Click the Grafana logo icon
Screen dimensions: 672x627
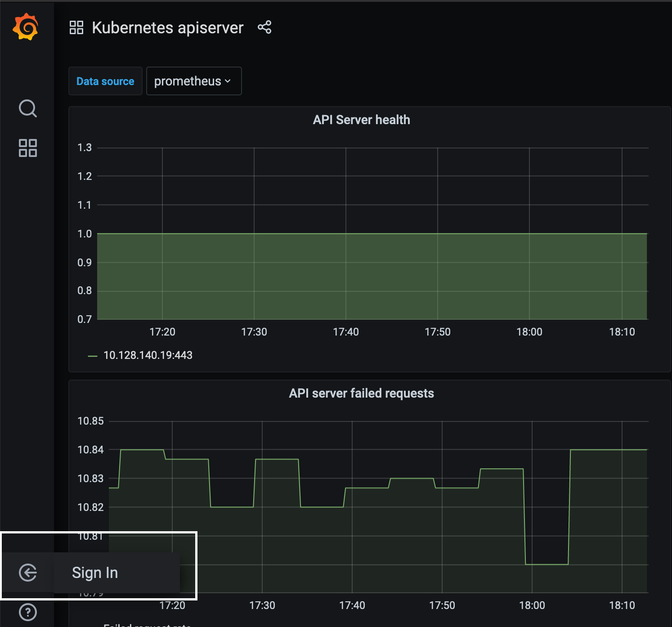coord(26,27)
